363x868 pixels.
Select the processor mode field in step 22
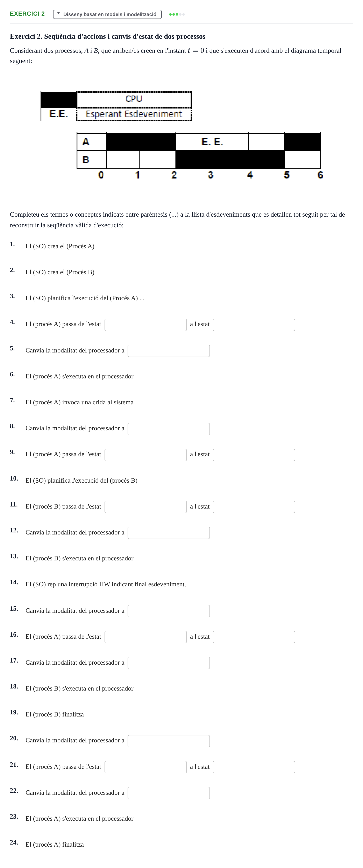click(x=169, y=793)
